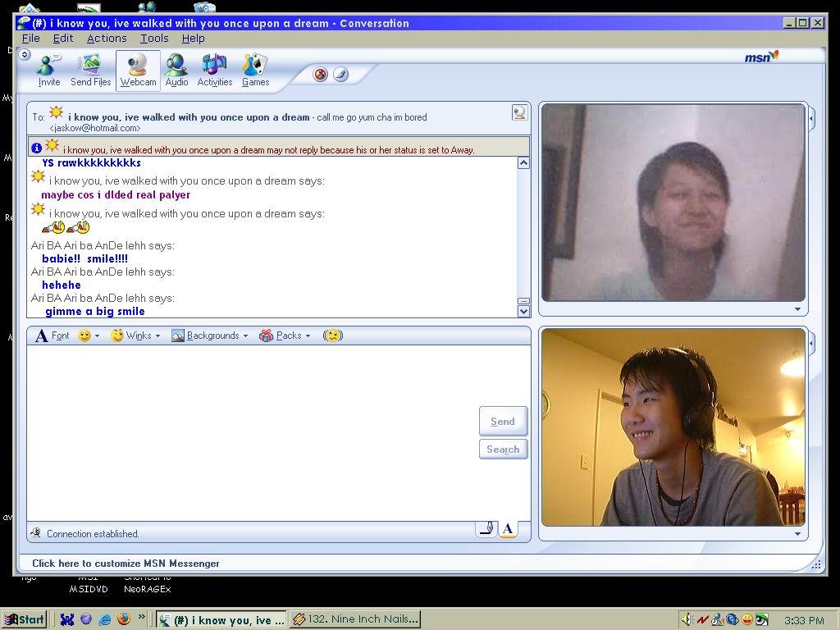Launch Internet Explorer from Quick Launch
840x630 pixels.
coord(105,619)
